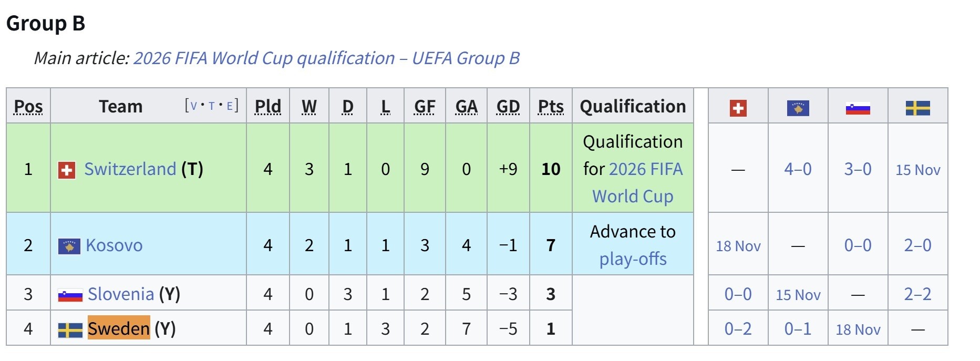Click the T template talk link
Screen dimensions: 980x361
211,106
